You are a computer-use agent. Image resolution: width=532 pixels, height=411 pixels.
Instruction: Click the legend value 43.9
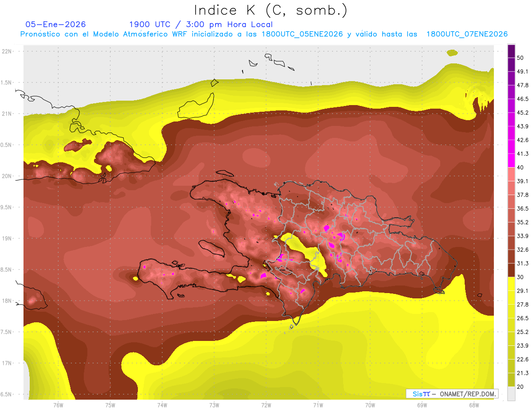pyautogui.click(x=523, y=126)
